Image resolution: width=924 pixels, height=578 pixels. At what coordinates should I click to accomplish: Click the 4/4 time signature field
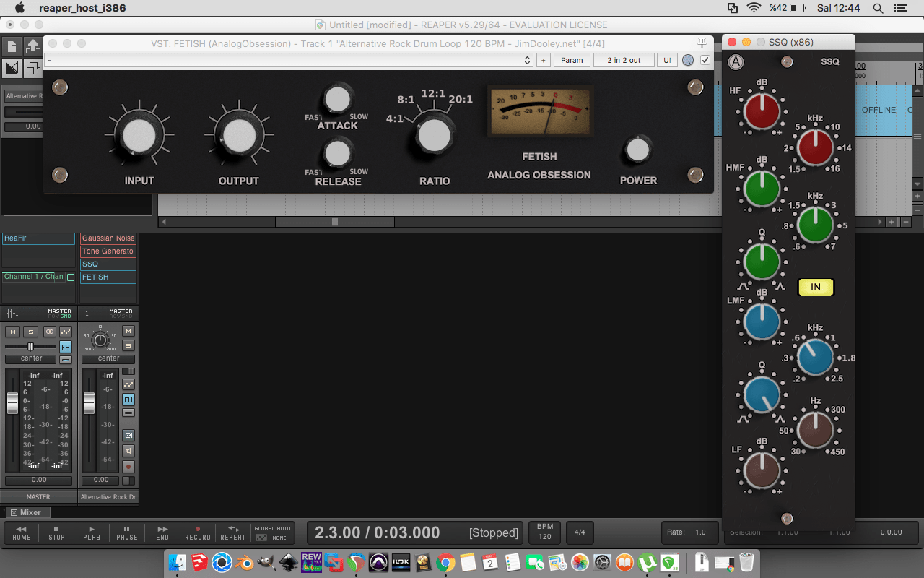[x=580, y=532]
